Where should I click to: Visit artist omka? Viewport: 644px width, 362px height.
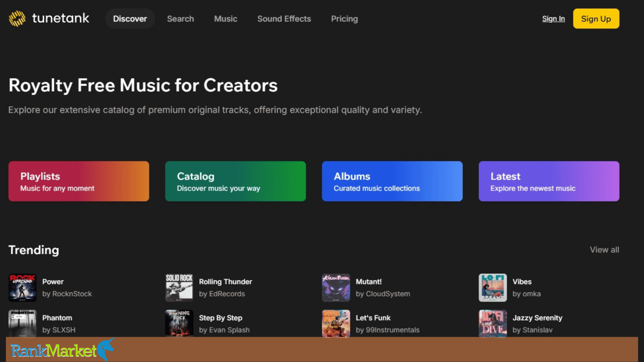[532, 294]
